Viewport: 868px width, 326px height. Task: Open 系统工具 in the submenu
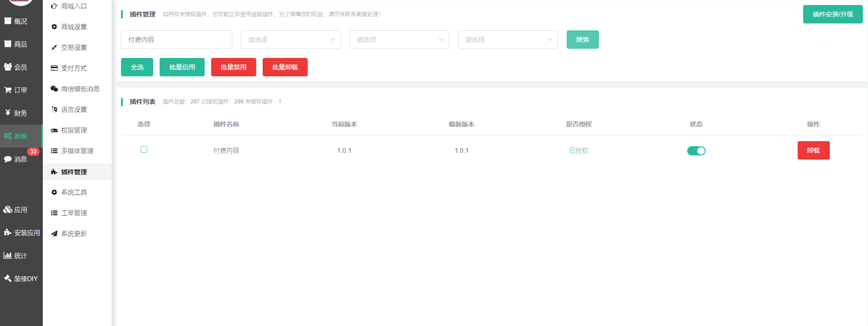coord(74,192)
